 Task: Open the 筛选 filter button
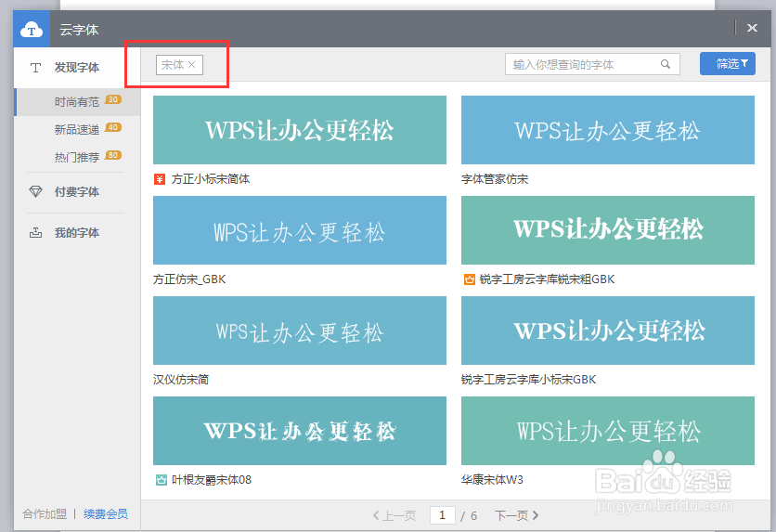point(728,64)
